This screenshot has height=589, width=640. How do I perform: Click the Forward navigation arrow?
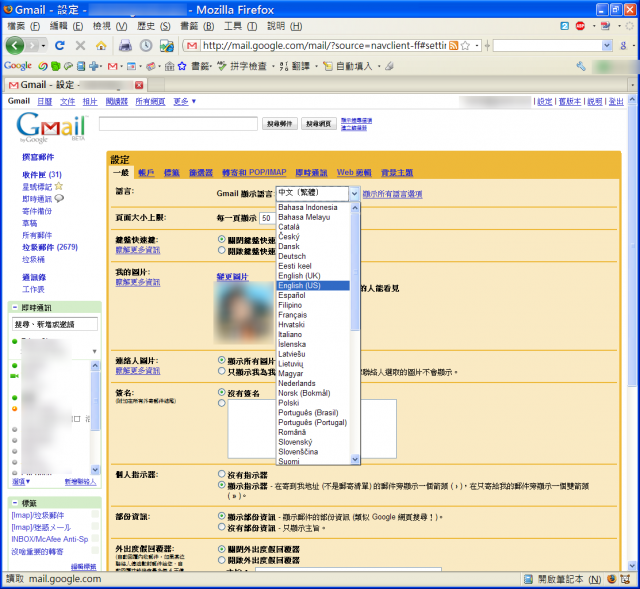click(32, 45)
